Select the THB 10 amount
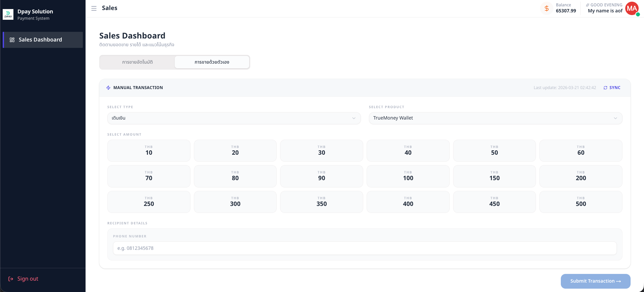Viewport: 644px width, 292px height. (149, 151)
